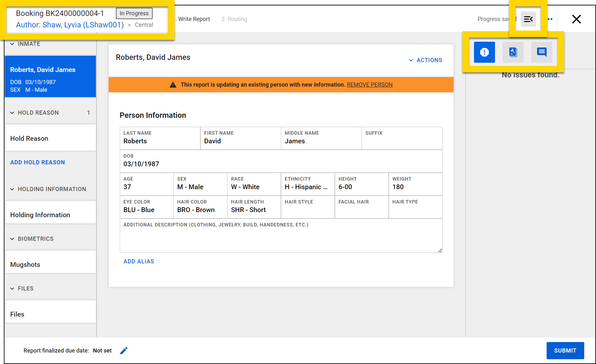Viewport: 596px width, 364px height.
Task: Collapse the right side panel
Action: click(x=528, y=19)
